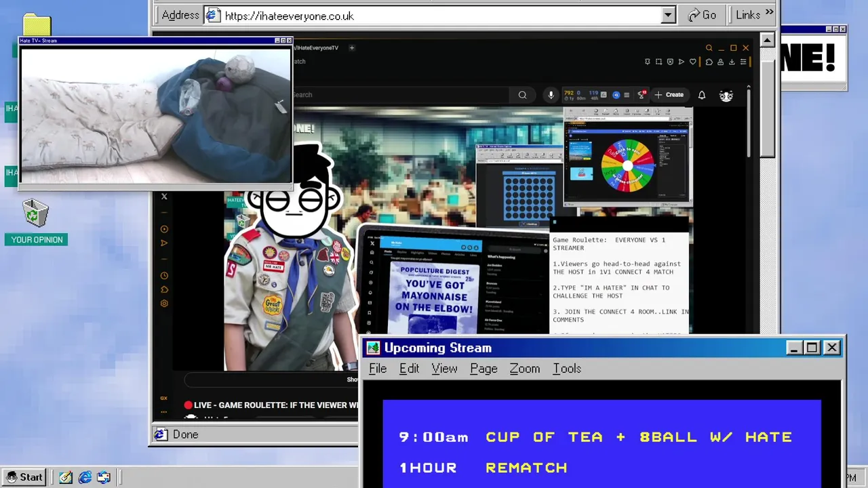The width and height of the screenshot is (868, 488).
Task: Click the player arrow icon in the Opera toolbar
Action: coord(682,62)
